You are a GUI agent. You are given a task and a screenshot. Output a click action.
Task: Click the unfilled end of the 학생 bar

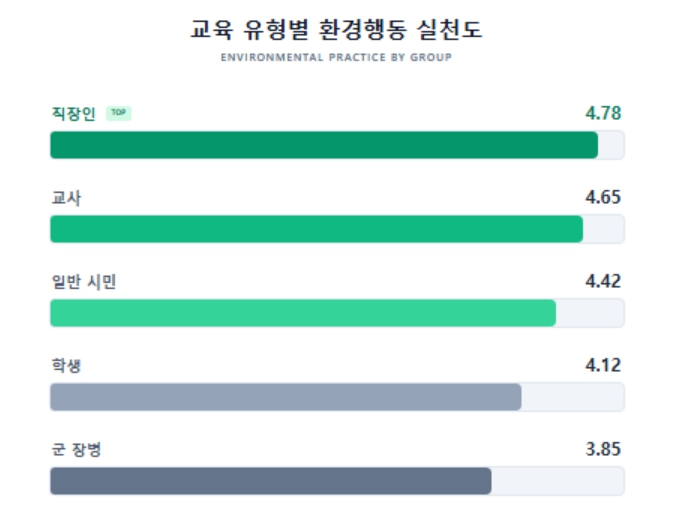572,397
